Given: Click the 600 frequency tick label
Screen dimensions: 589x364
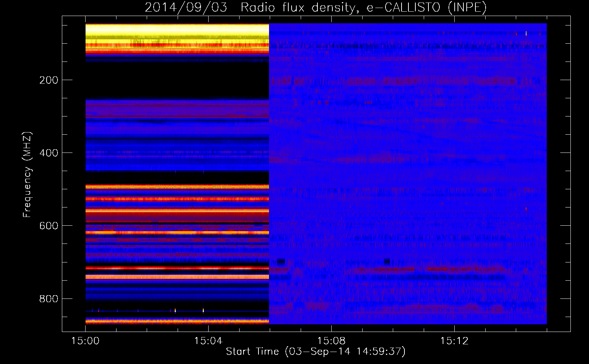Looking at the screenshot, I should [49, 226].
